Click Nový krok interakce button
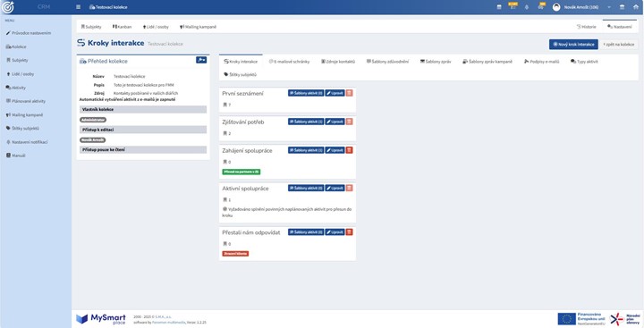Image resolution: width=644 pixels, height=328 pixels. 573,45
